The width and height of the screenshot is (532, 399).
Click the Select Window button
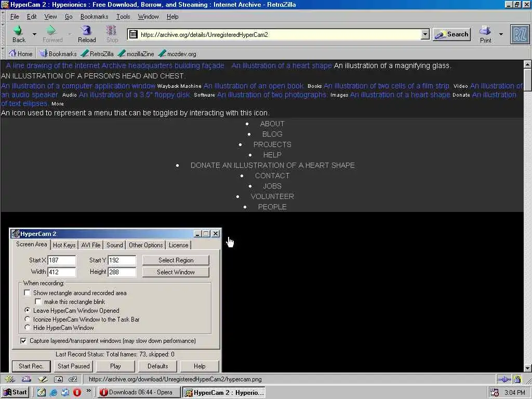(x=176, y=272)
